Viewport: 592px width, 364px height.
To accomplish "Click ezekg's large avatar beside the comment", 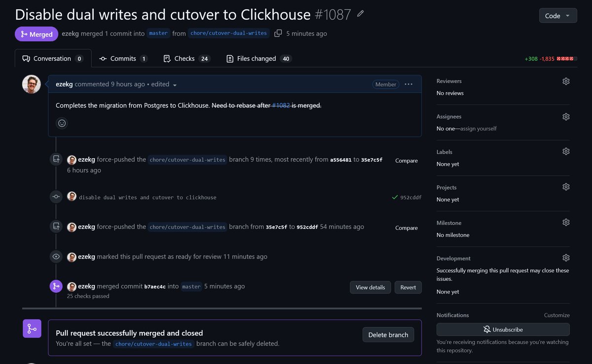I will pyautogui.click(x=32, y=84).
